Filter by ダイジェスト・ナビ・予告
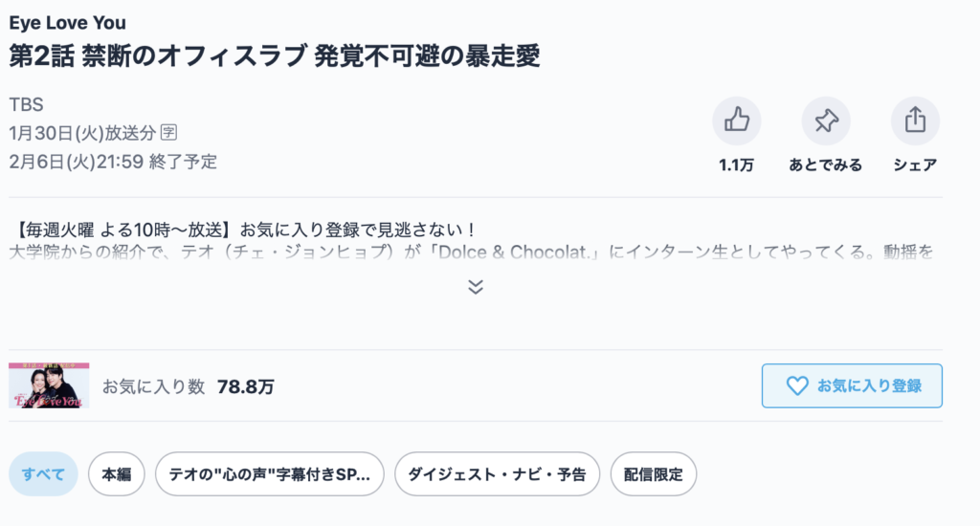The image size is (980, 526). pyautogui.click(x=497, y=474)
